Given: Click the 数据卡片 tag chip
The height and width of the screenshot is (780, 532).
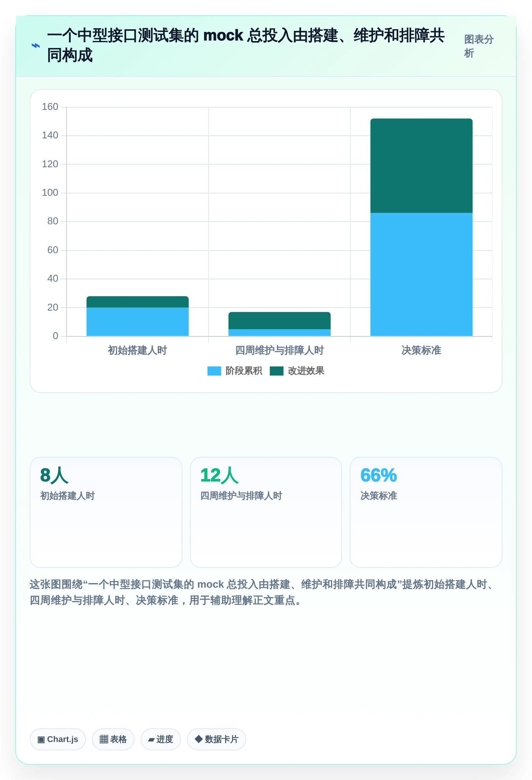Looking at the screenshot, I should [x=217, y=739].
